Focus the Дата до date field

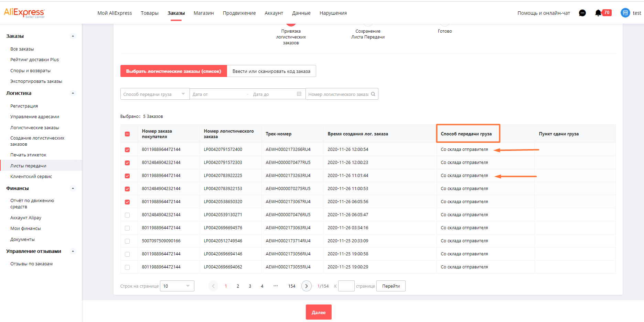[273, 94]
